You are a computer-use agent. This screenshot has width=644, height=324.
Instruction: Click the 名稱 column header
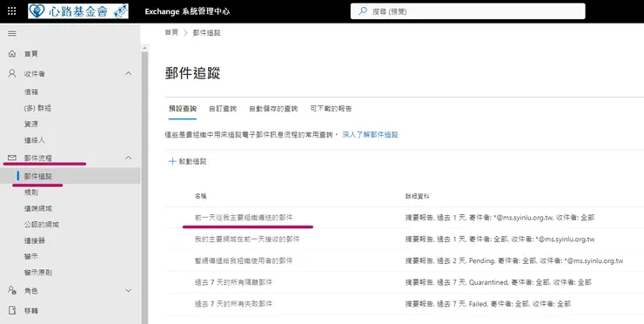tap(200, 197)
